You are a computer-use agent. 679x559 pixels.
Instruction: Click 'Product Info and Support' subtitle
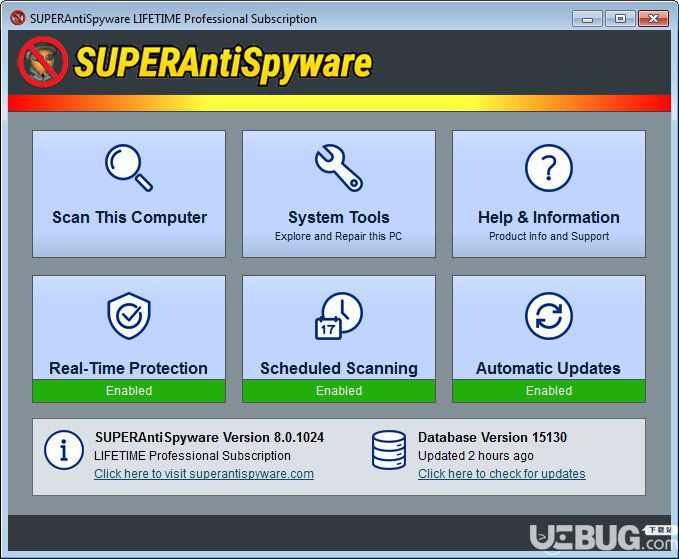[549, 236]
